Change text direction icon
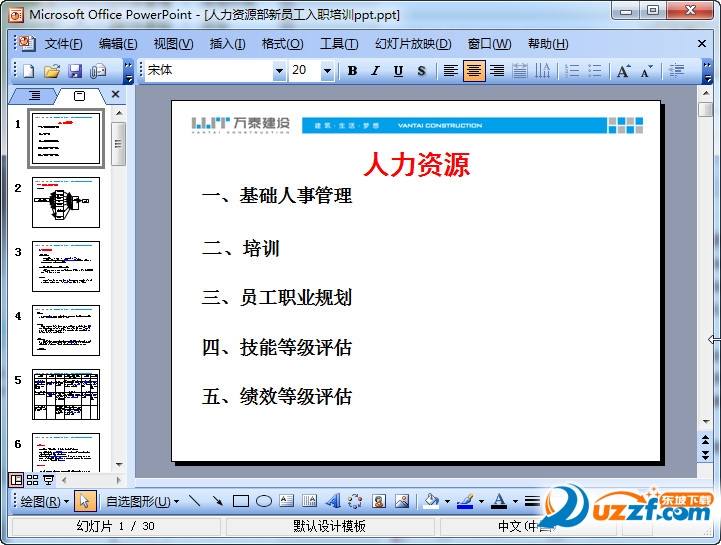This screenshot has height=545, width=721. coord(543,71)
